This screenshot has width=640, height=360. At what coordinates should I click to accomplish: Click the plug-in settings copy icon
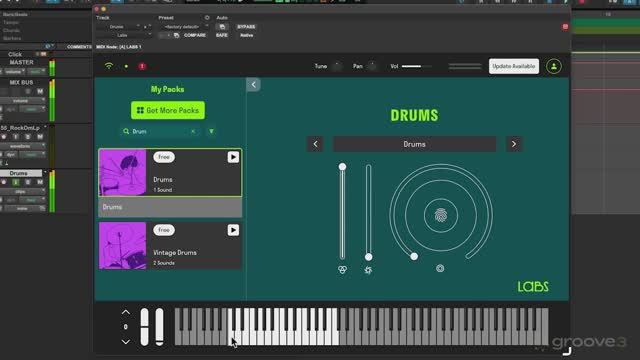click(222, 27)
